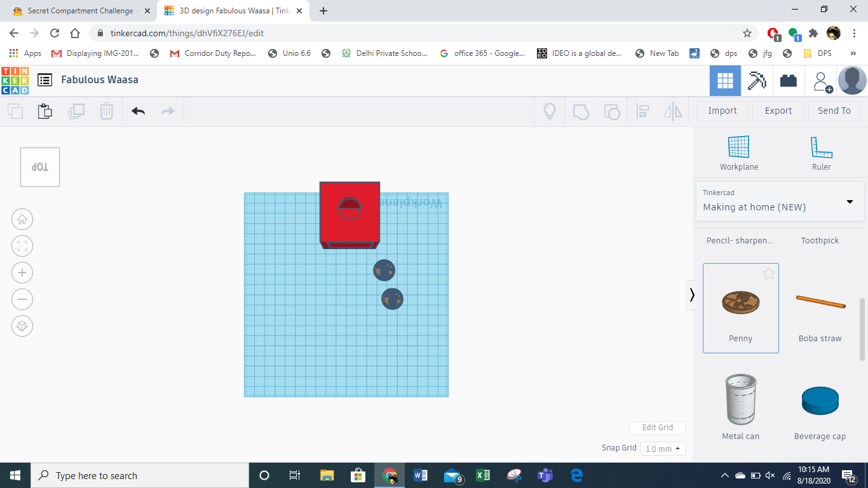The width and height of the screenshot is (868, 488).
Task: Open the user profile avatar
Action: tap(852, 81)
